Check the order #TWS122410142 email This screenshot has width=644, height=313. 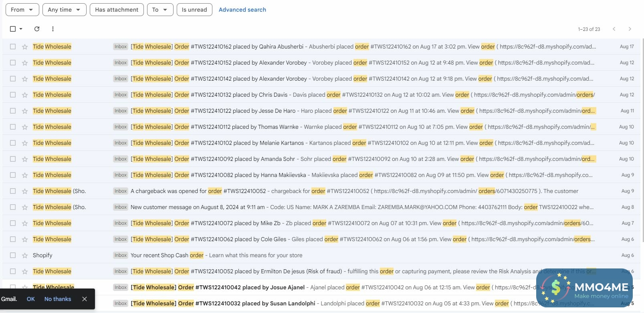13,79
